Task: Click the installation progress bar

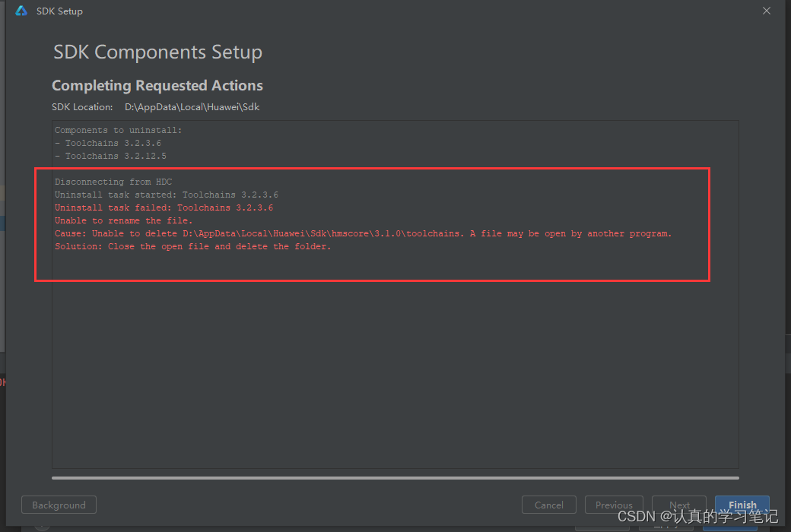Action: click(395, 477)
